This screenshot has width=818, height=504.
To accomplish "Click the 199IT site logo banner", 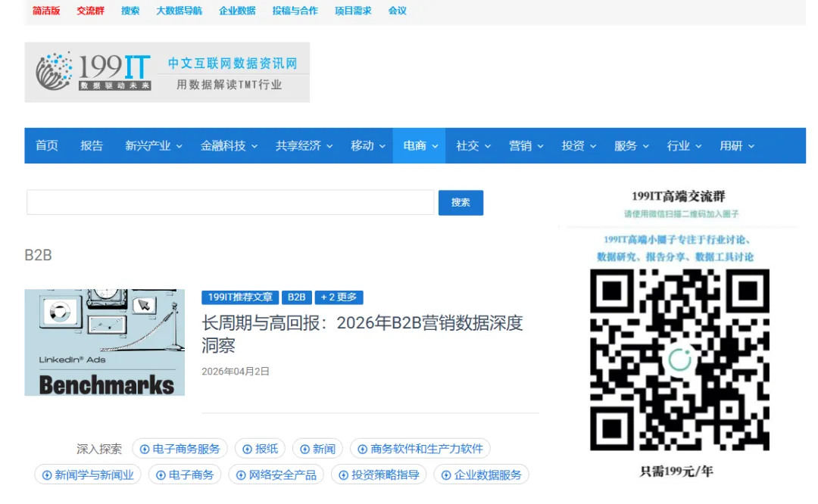I will tap(167, 73).
